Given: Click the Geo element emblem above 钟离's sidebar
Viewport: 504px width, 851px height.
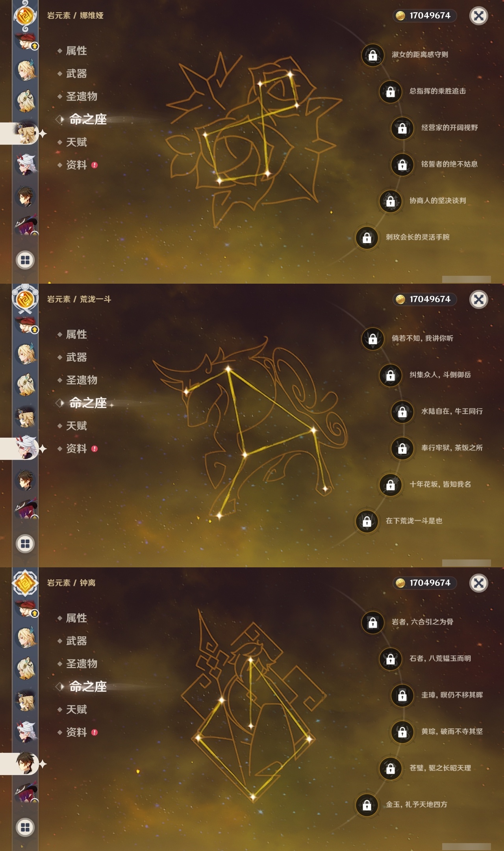Looking at the screenshot, I should [x=25, y=583].
